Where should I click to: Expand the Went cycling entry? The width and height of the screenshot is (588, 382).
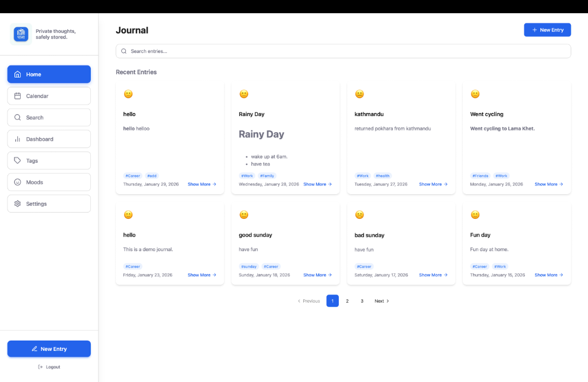pos(548,184)
